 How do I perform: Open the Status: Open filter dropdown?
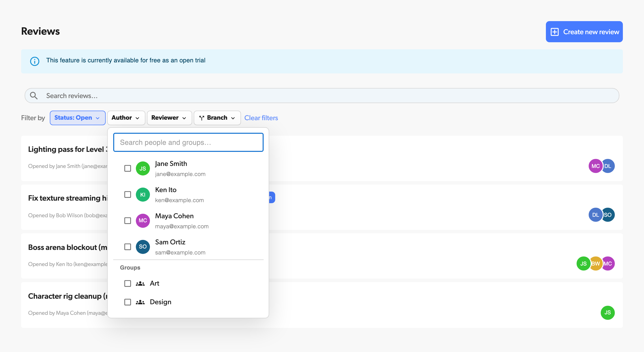[x=77, y=118]
